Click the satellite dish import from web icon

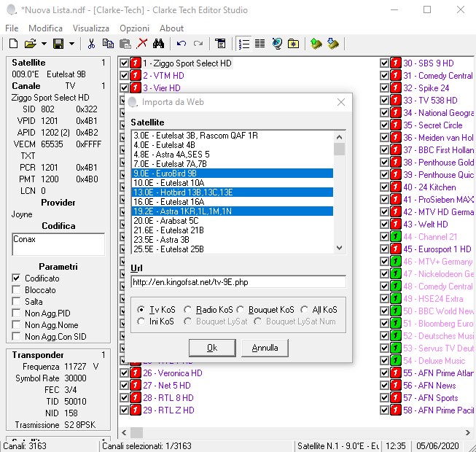(277, 44)
